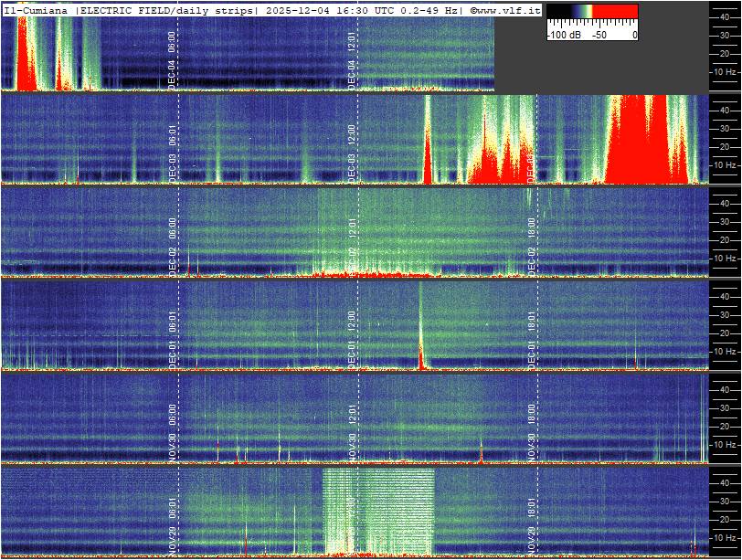Select the NOV 30 12:01 time marker

352,431
